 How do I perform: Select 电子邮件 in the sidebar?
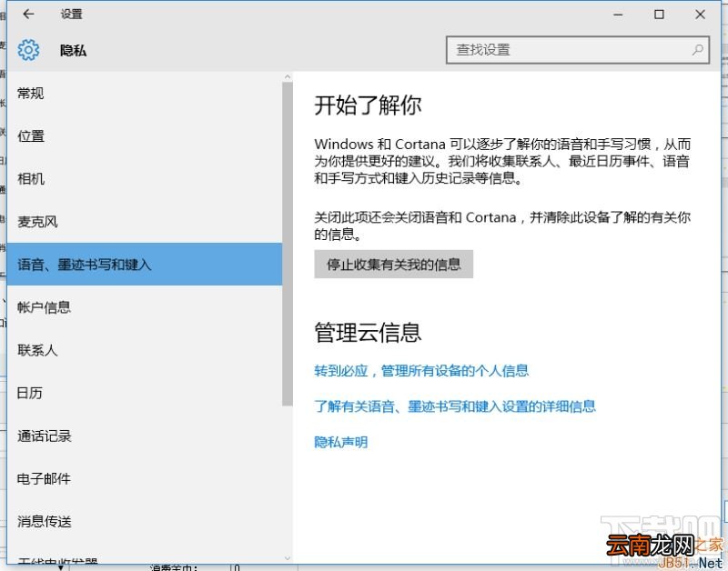145,478
